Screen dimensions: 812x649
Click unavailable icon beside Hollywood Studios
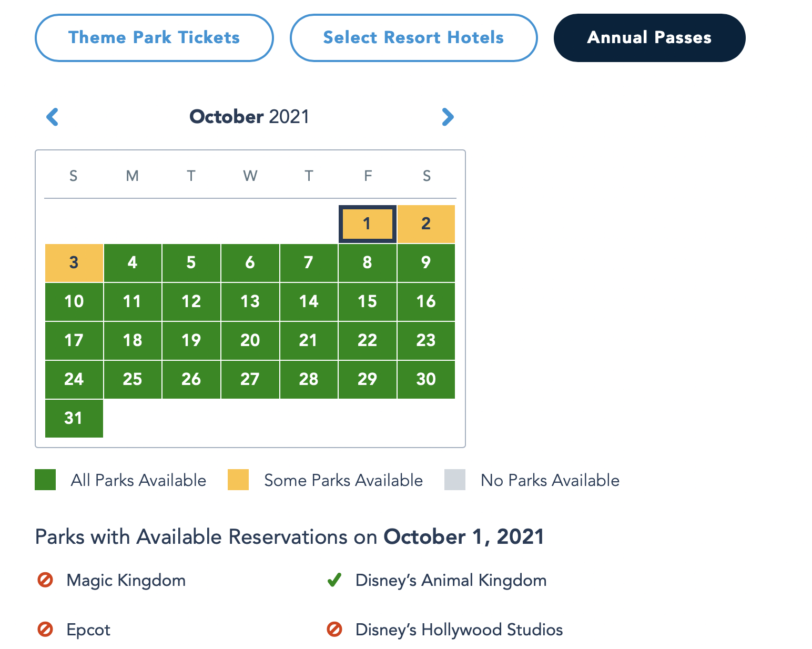click(334, 629)
